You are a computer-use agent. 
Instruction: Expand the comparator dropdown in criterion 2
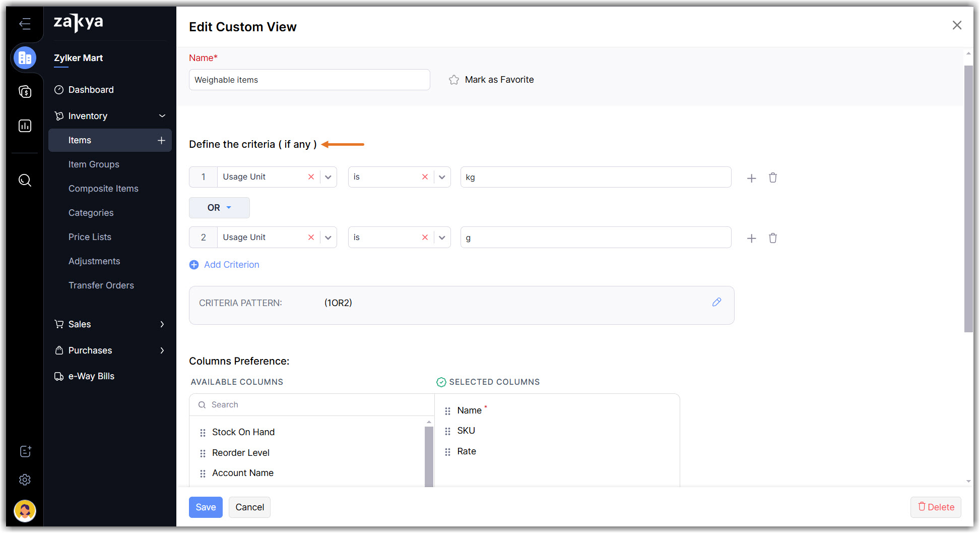click(x=442, y=238)
